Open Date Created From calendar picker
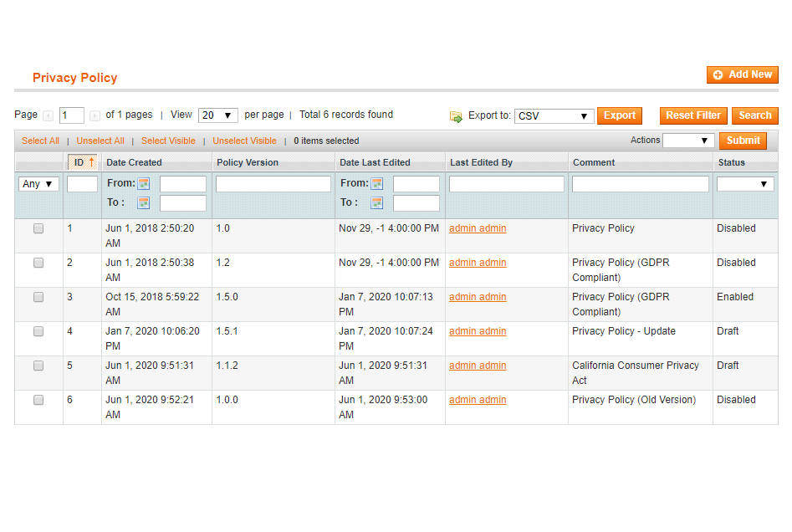This screenshot has width=792, height=532. pyautogui.click(x=144, y=183)
